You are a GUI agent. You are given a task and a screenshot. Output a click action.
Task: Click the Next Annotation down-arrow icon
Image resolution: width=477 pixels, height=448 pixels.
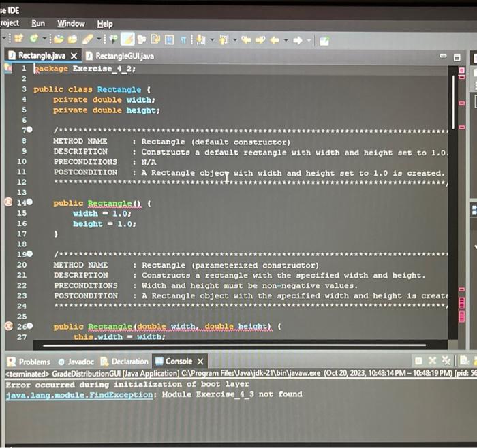201,39
